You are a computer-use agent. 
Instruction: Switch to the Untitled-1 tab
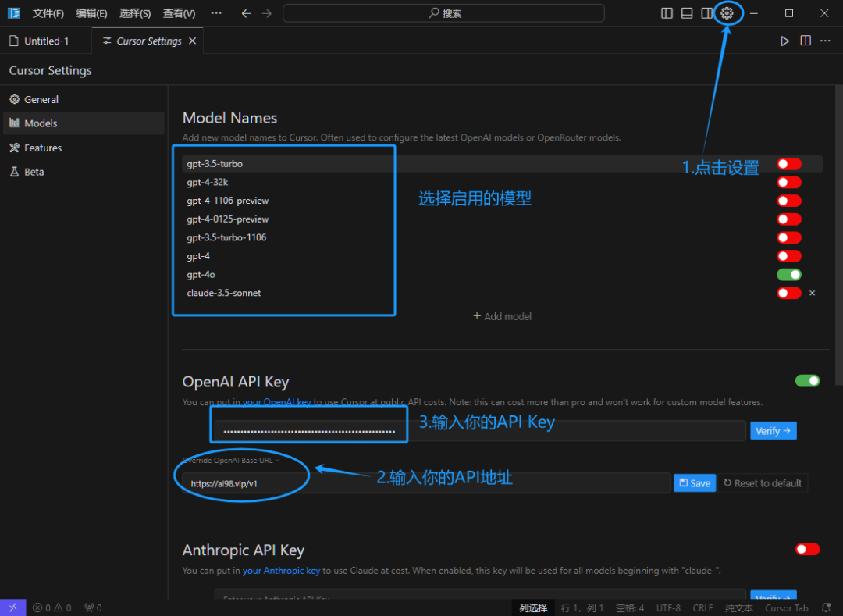click(46, 41)
